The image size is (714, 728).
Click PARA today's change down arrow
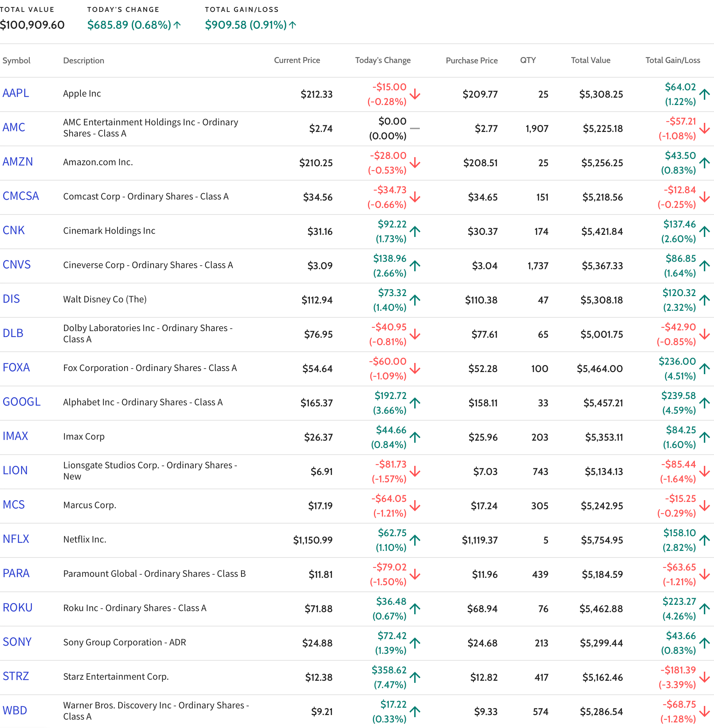(415, 574)
